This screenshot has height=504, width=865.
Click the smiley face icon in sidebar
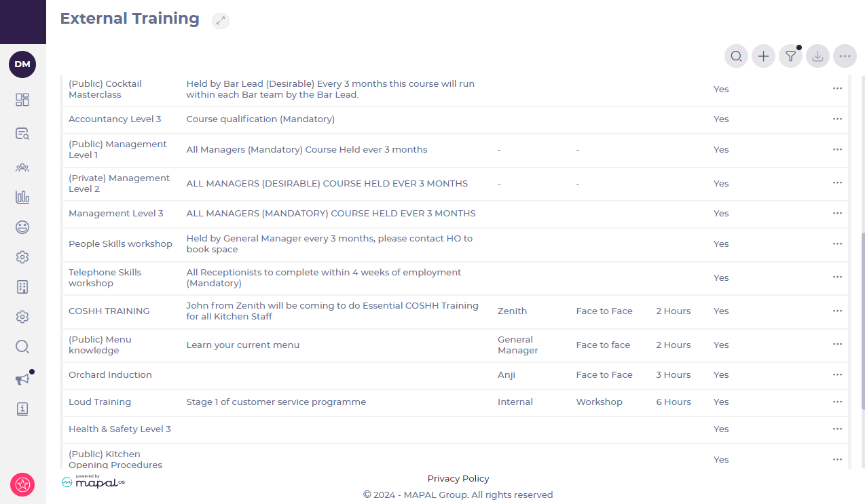click(22, 227)
